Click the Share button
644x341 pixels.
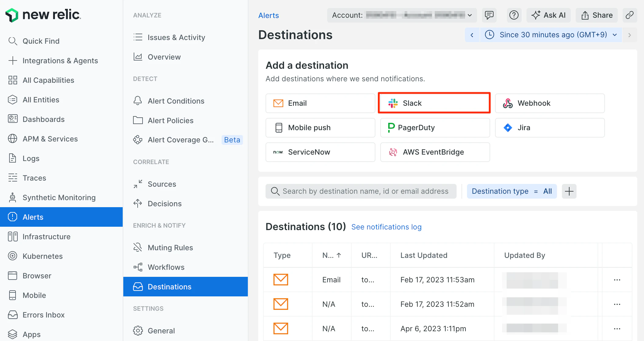pos(597,15)
